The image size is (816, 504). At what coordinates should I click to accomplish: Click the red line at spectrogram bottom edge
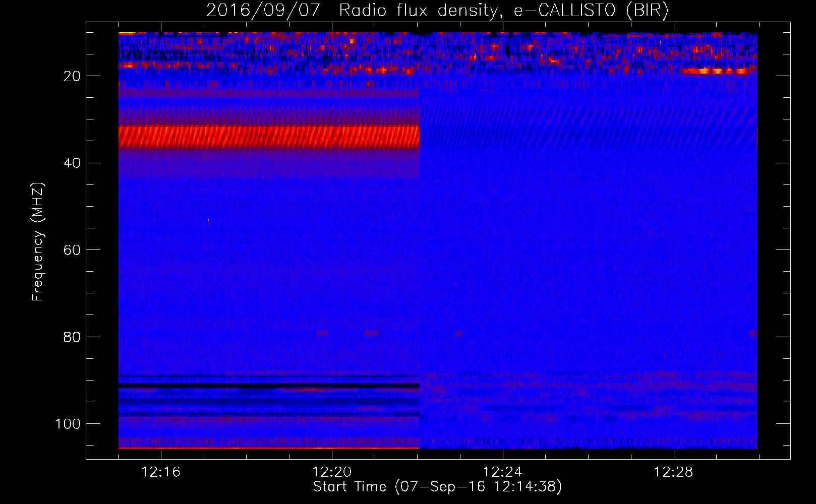click(x=269, y=448)
